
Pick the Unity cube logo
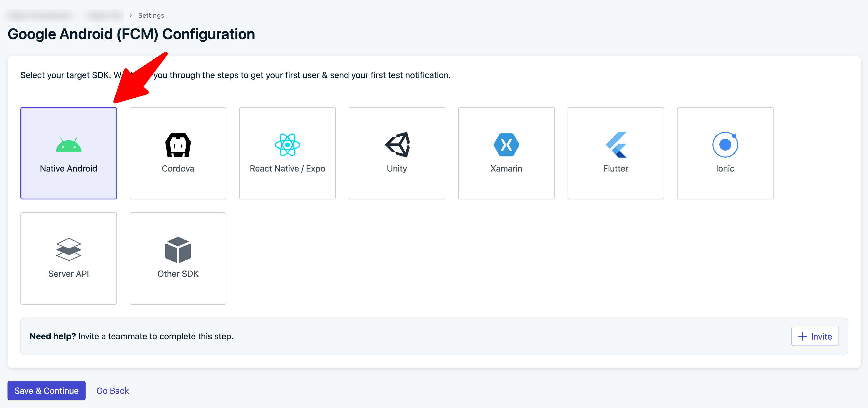(x=397, y=145)
